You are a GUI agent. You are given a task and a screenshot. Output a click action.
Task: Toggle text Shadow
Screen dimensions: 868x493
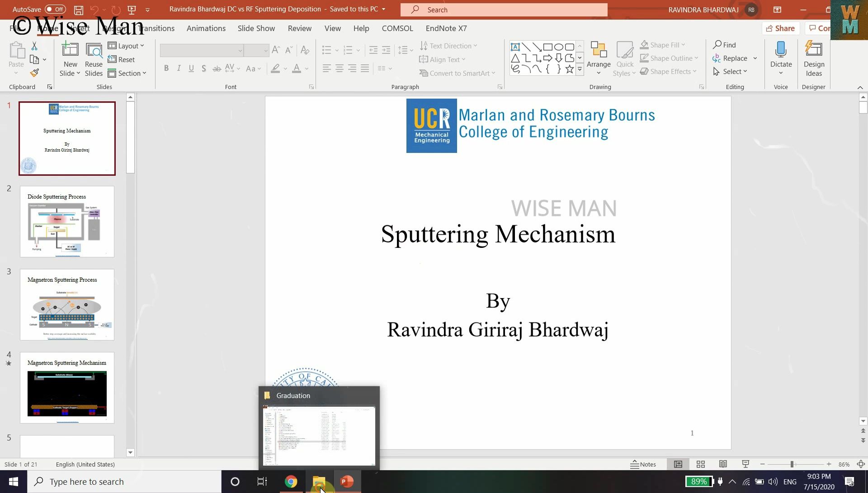coord(204,68)
